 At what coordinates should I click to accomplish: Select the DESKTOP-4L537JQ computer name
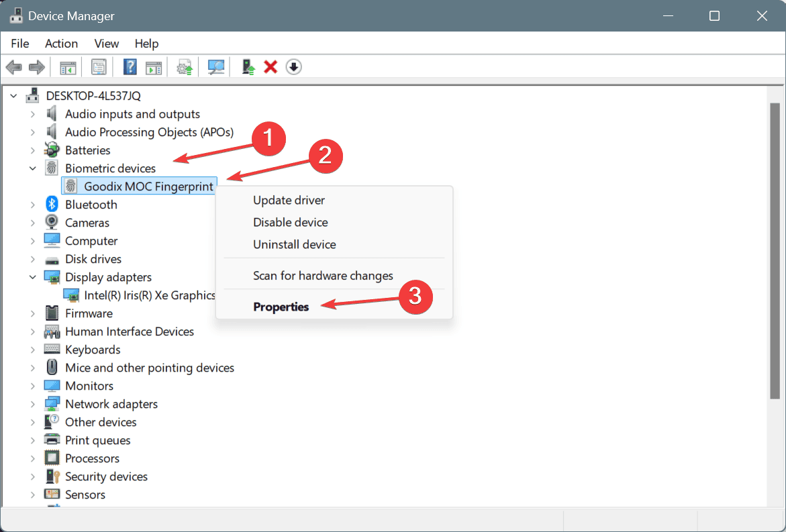pyautogui.click(x=93, y=95)
